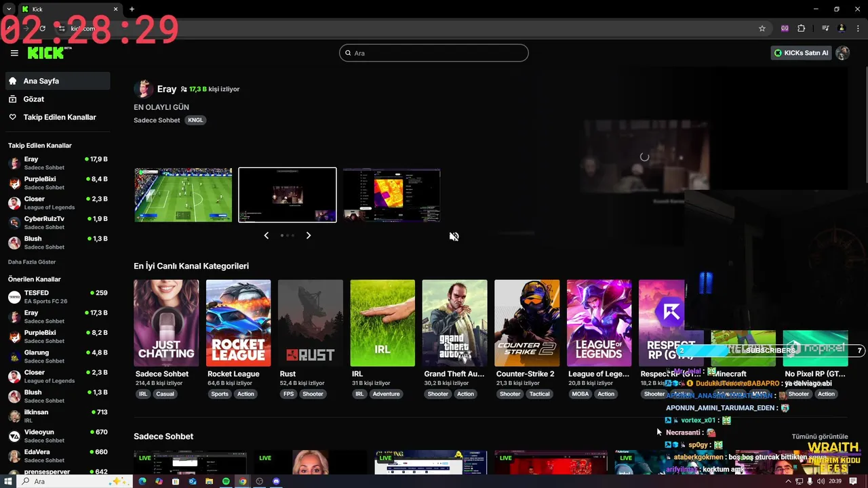Open Chrome three-dot menu
Screen dimensions: 868x488
857,28
